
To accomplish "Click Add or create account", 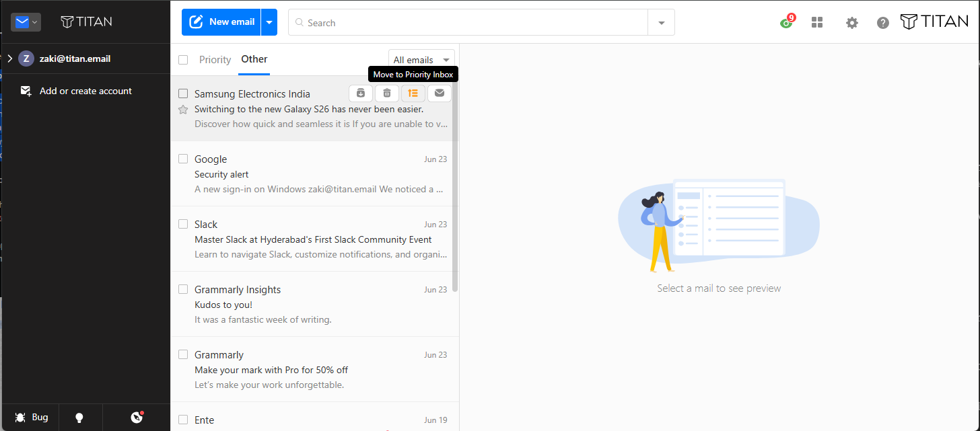I will (x=85, y=91).
